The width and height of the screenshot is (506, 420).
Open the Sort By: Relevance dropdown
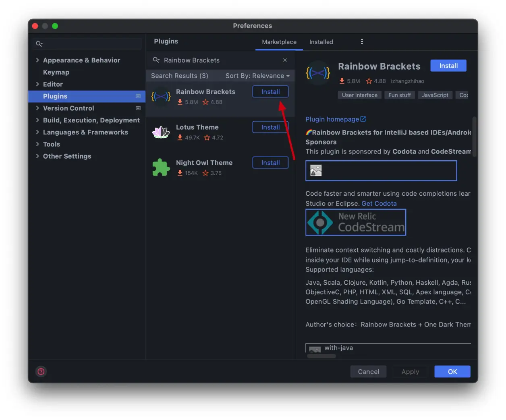(x=257, y=76)
